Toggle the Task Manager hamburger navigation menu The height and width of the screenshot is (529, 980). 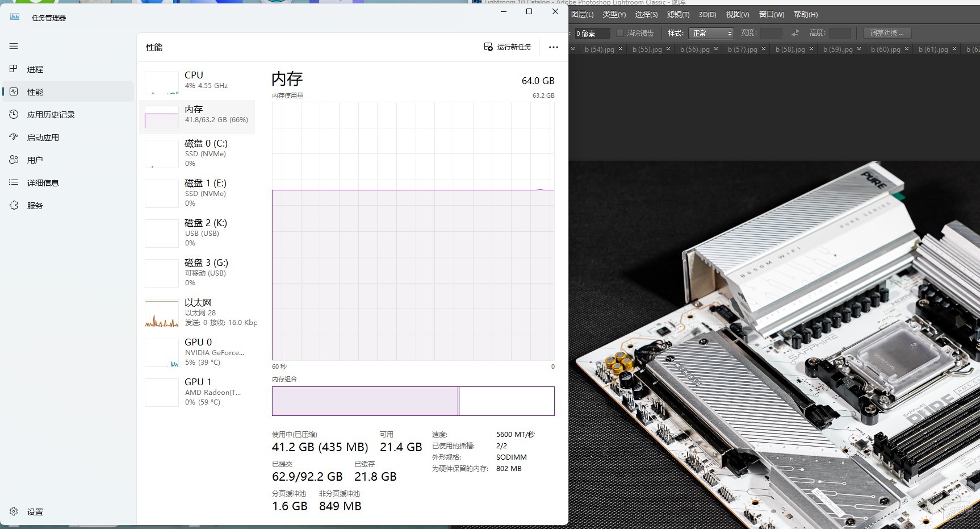coord(14,46)
